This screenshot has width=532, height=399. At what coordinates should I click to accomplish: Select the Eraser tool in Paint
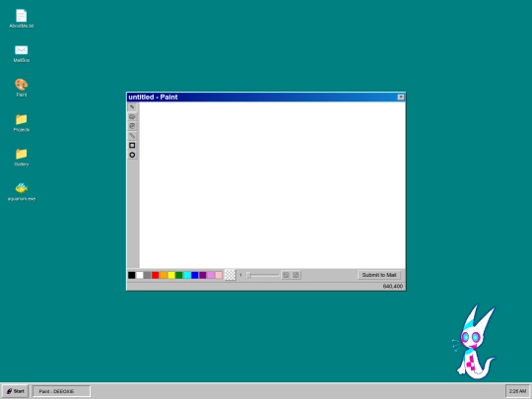pyautogui.click(x=132, y=116)
